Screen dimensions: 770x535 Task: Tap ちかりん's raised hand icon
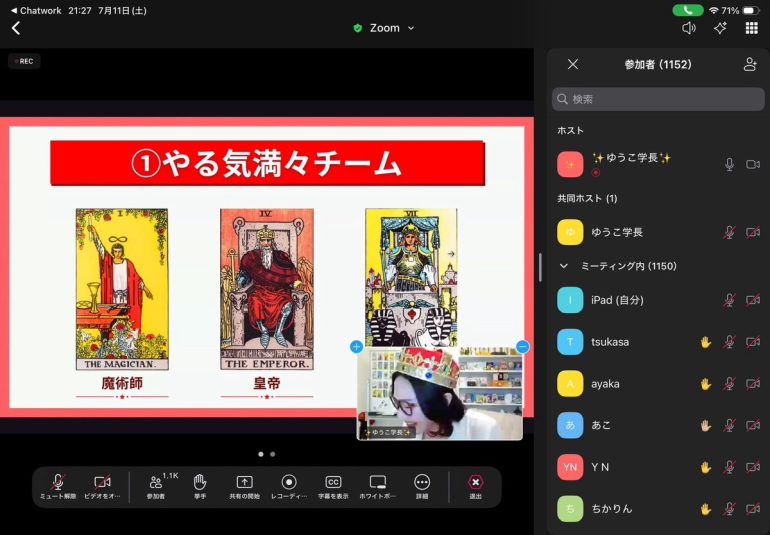pyautogui.click(x=706, y=509)
